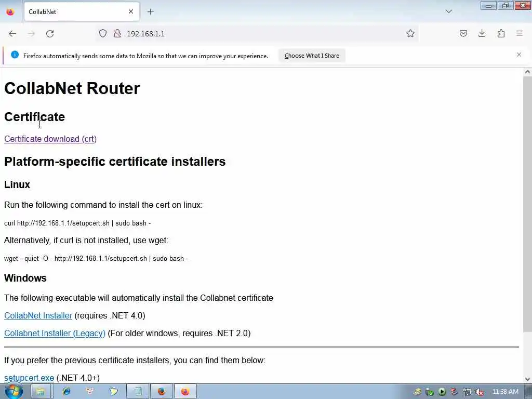Click the Choose What I Share button

[312, 56]
